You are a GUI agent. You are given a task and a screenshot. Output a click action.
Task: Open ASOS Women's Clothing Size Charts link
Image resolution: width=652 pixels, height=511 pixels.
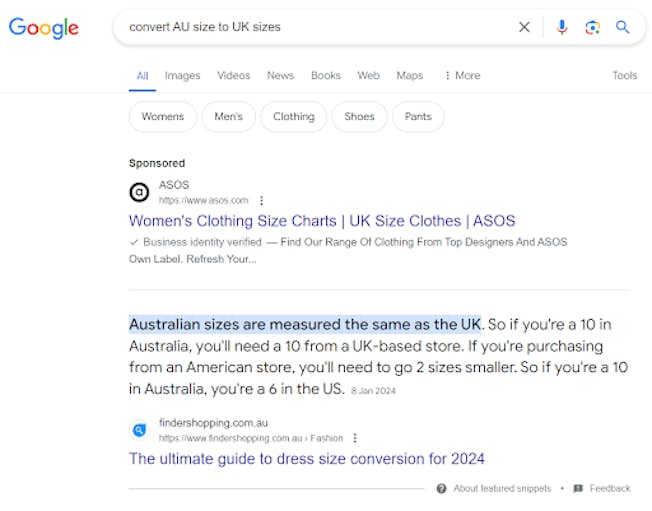pos(322,221)
